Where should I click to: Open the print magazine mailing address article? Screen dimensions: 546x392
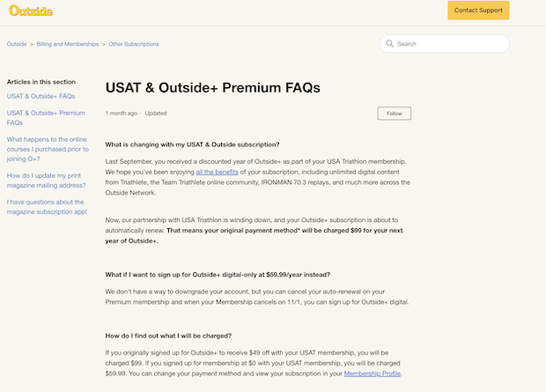point(46,181)
